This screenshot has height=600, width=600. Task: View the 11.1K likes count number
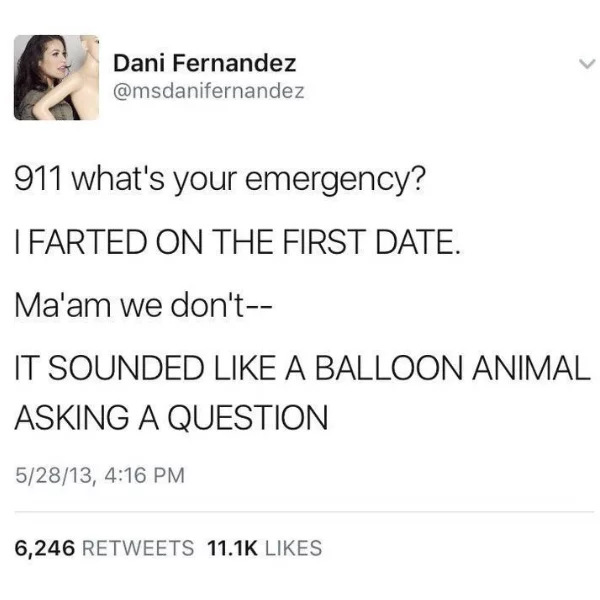pos(232,548)
